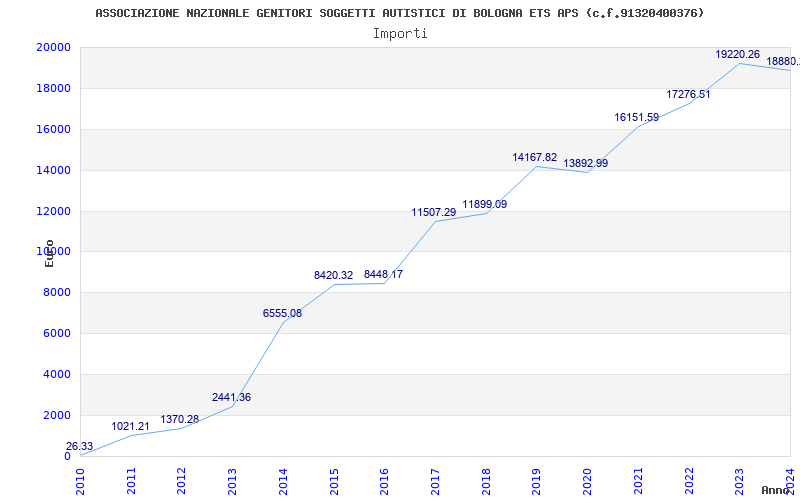Click the y-axis value 14000

[53, 170]
